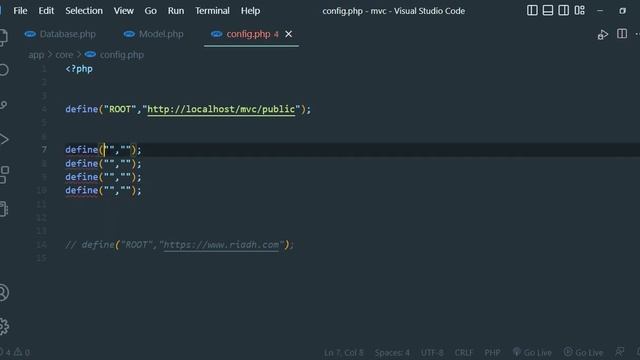Change encoding via 'UTF-8'
The image size is (640, 360).
tap(432, 353)
